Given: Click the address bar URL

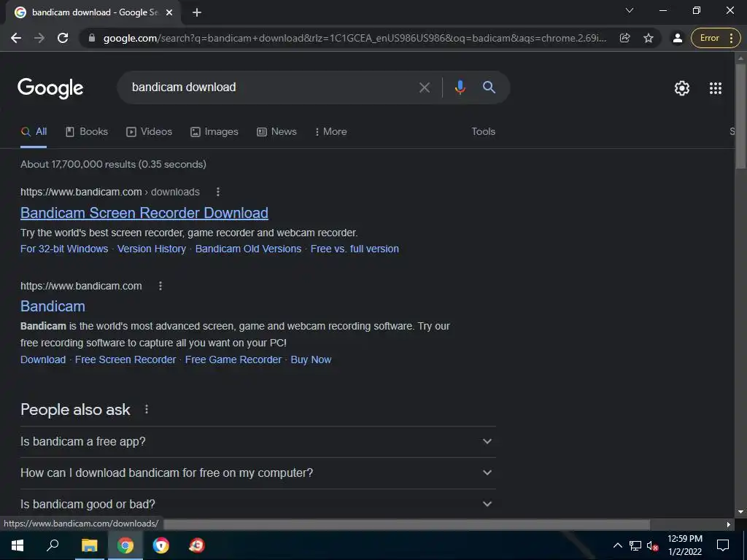Looking at the screenshot, I should 355,38.
